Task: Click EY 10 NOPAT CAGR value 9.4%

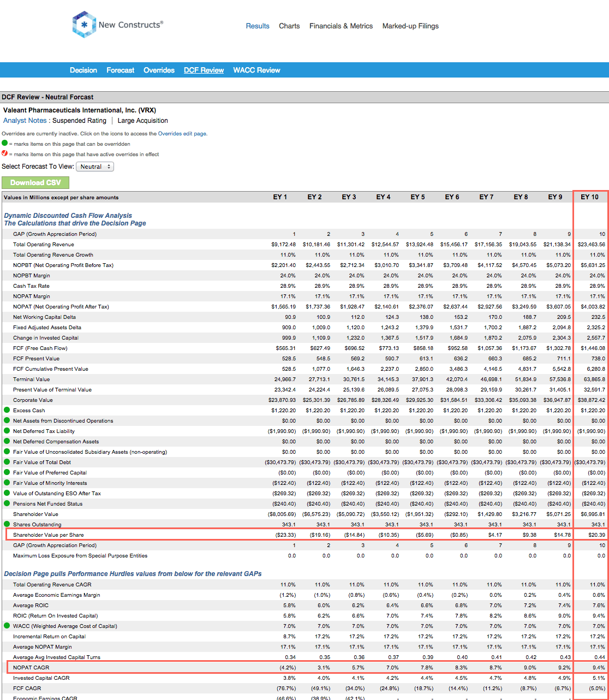Action: (599, 667)
